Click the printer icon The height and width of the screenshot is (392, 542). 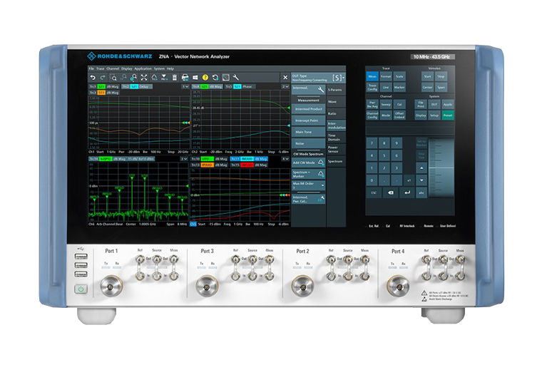point(185,78)
